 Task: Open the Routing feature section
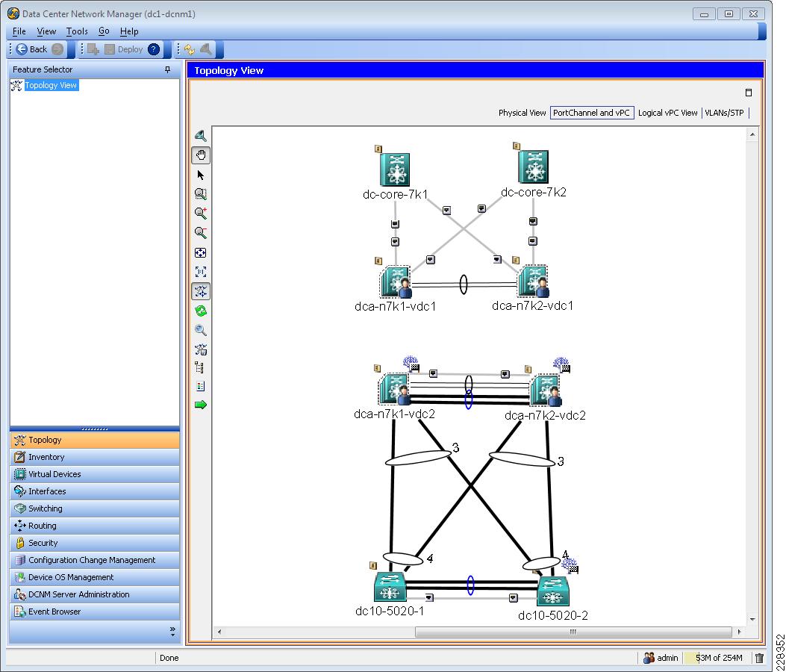[x=94, y=526]
